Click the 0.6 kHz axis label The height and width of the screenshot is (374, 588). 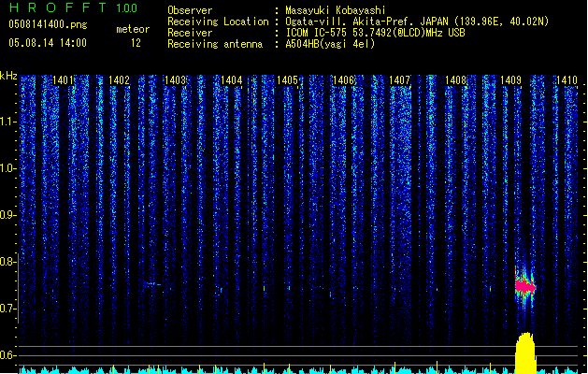8,355
